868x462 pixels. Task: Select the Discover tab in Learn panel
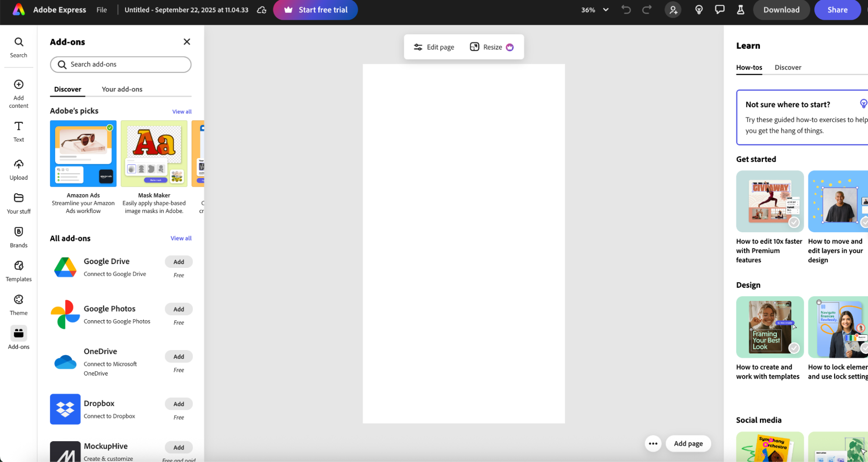click(788, 67)
